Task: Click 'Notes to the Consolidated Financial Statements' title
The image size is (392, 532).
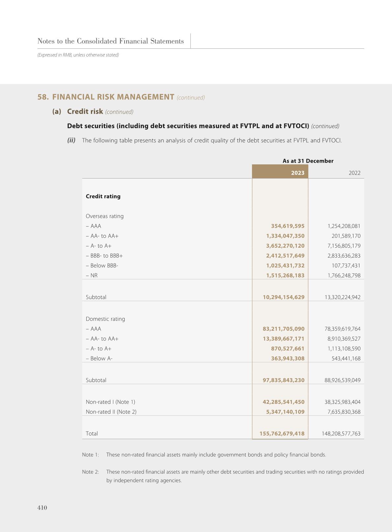Action: pyautogui.click(x=111, y=41)
